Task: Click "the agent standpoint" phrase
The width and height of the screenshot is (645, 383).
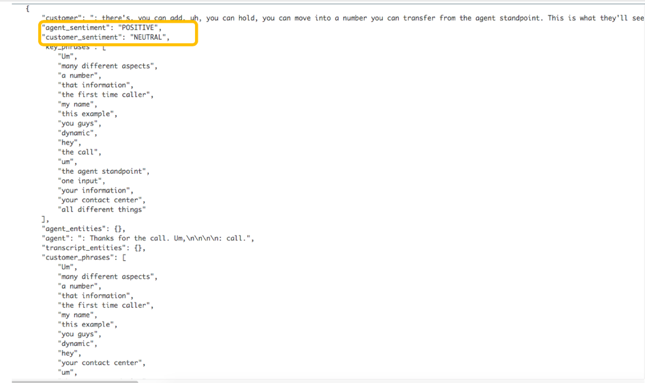Action: point(104,171)
